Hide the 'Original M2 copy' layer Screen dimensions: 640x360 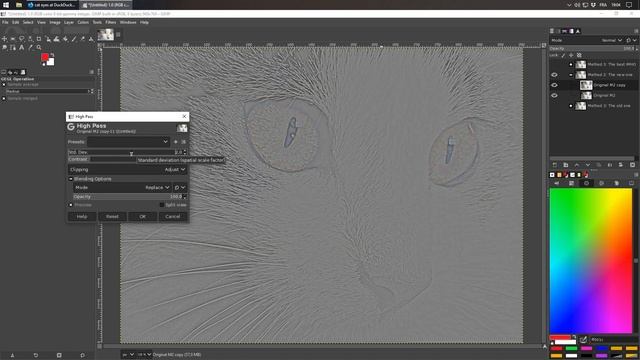(x=554, y=85)
